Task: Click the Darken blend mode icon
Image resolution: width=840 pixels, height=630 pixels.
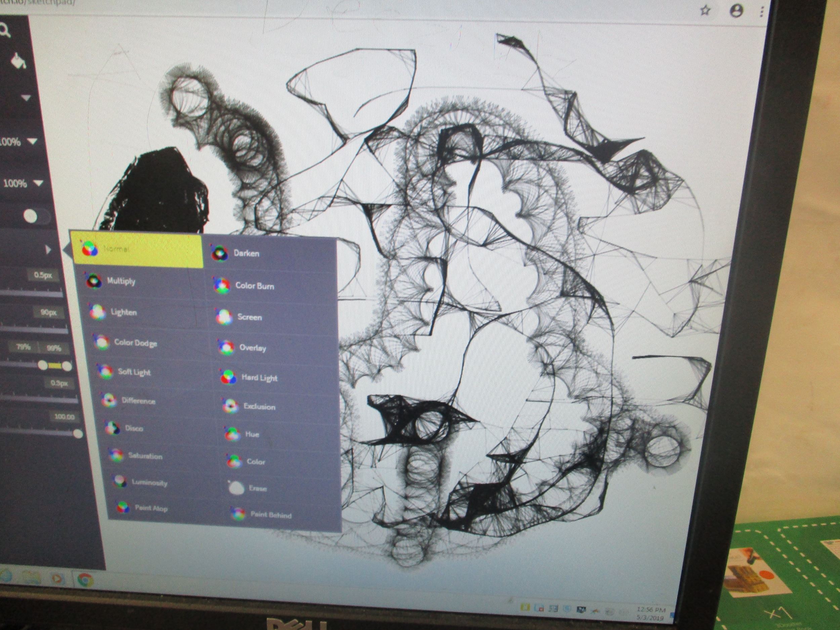Action: coord(219,253)
